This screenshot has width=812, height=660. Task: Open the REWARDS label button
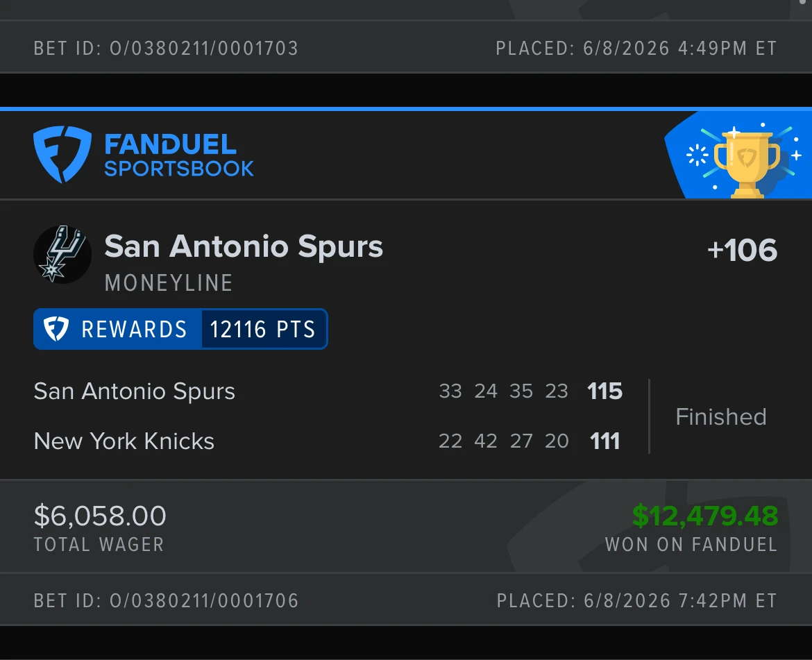tap(134, 329)
